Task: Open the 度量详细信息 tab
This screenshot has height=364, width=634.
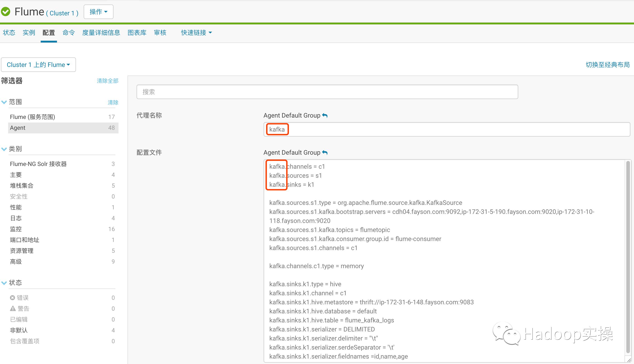Action: 101,33
